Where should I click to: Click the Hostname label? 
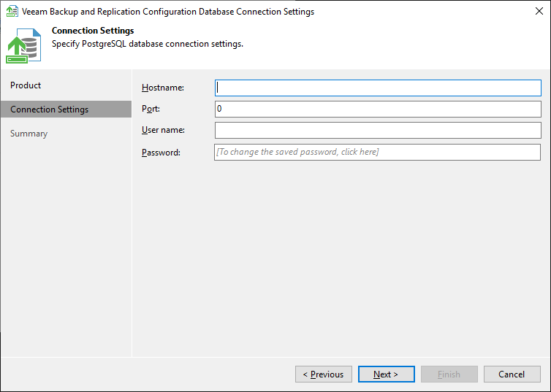[x=163, y=88]
